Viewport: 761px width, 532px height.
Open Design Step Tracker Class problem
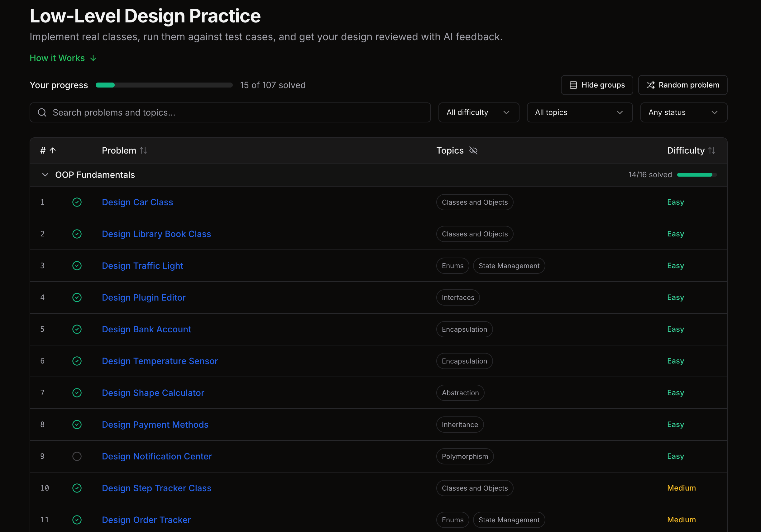pyautogui.click(x=156, y=488)
